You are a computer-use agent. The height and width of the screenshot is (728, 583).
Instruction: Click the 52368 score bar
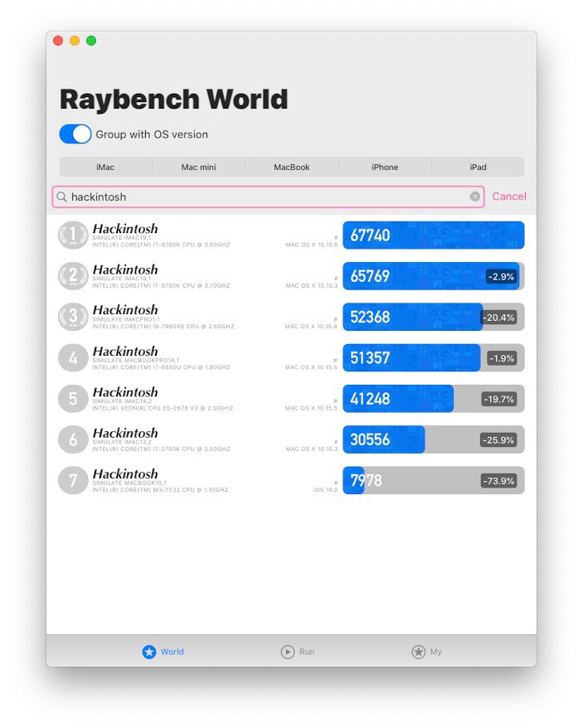click(x=434, y=317)
